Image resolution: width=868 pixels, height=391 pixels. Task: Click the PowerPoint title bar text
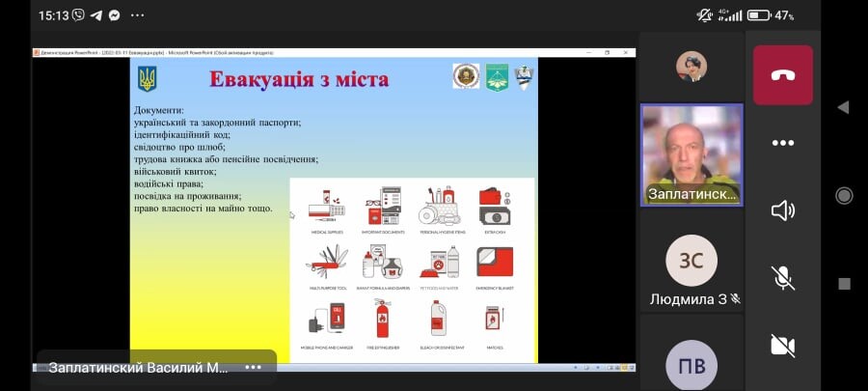point(157,52)
